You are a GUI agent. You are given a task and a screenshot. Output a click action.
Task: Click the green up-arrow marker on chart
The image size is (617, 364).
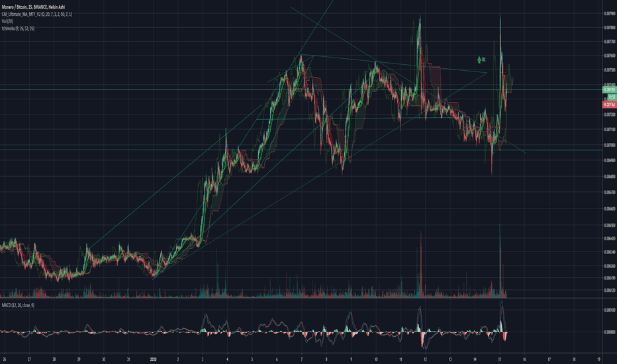[479, 60]
